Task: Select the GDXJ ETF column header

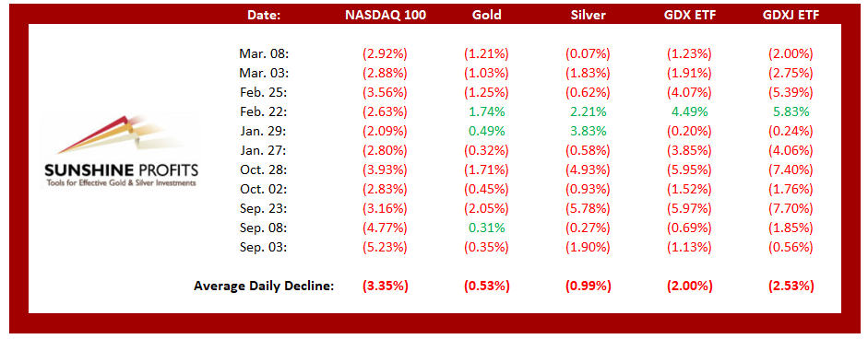Action: 791,15
